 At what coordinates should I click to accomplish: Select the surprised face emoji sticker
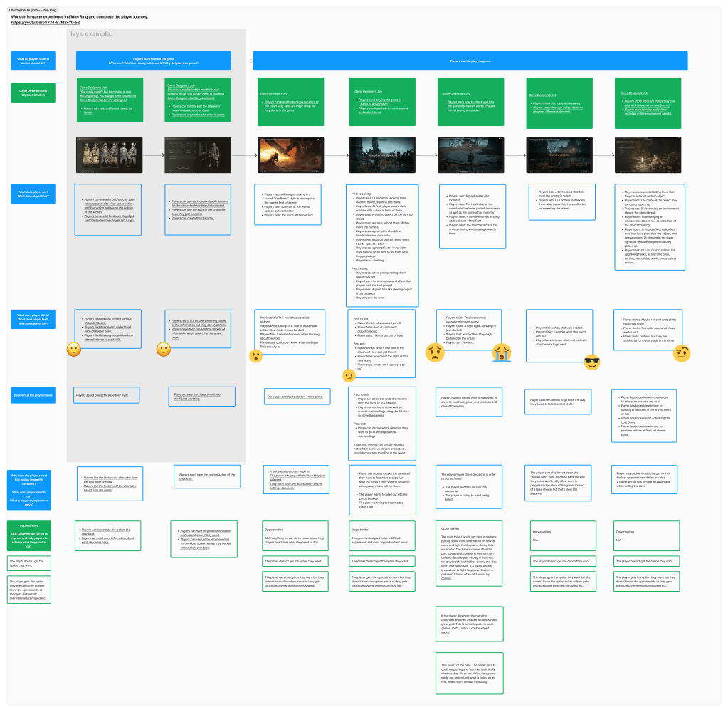255,356
